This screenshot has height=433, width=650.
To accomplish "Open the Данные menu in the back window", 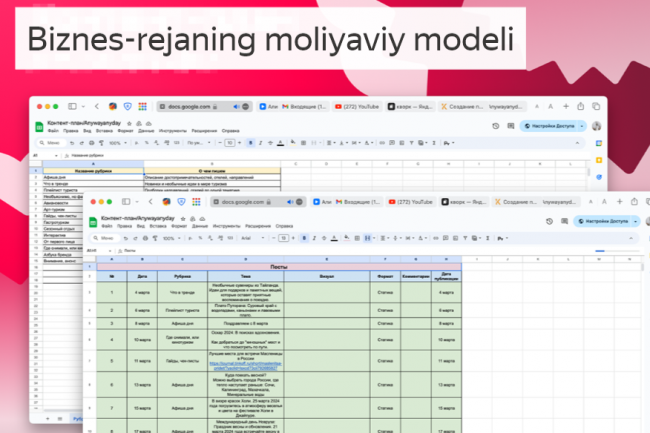I will [x=146, y=131].
